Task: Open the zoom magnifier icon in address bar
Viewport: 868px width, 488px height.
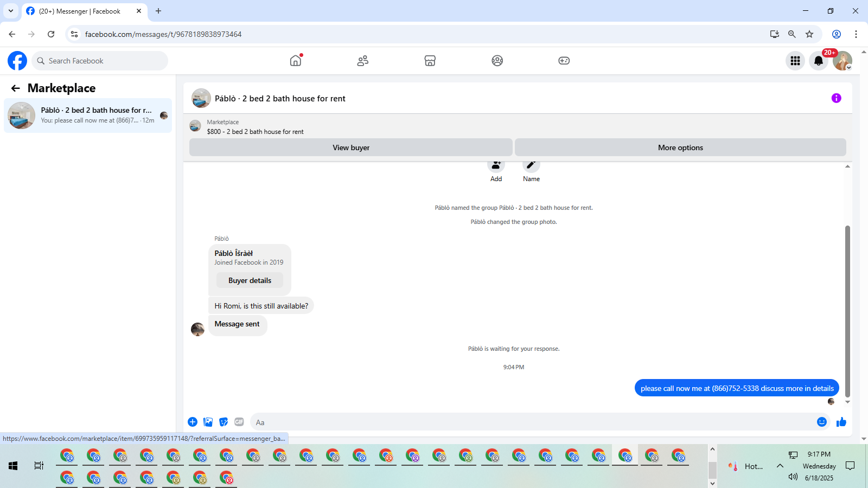Action: [x=792, y=34]
